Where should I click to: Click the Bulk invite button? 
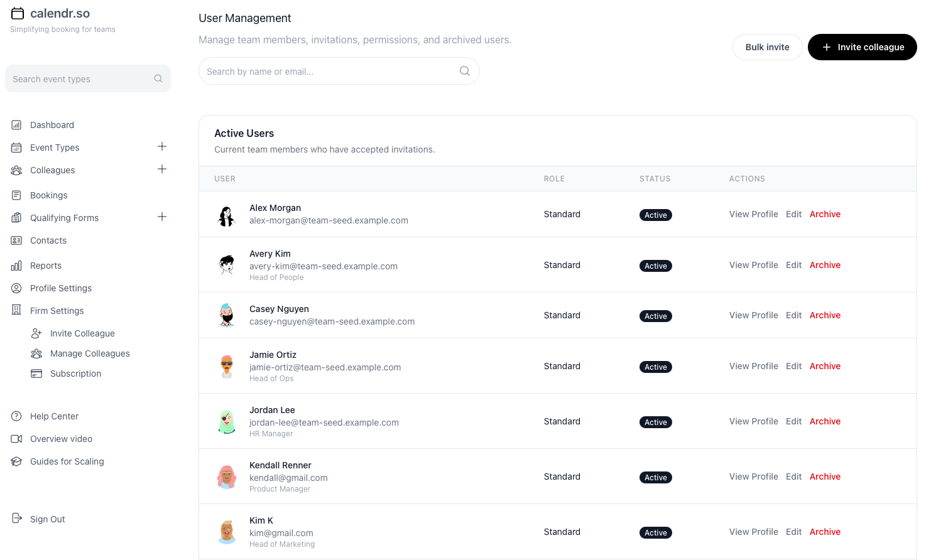click(x=767, y=47)
